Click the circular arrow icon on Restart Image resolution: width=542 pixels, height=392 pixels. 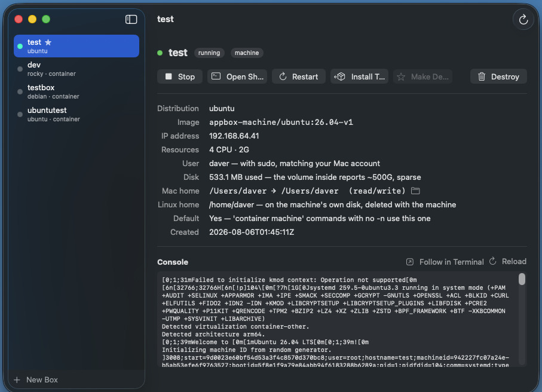click(x=283, y=76)
